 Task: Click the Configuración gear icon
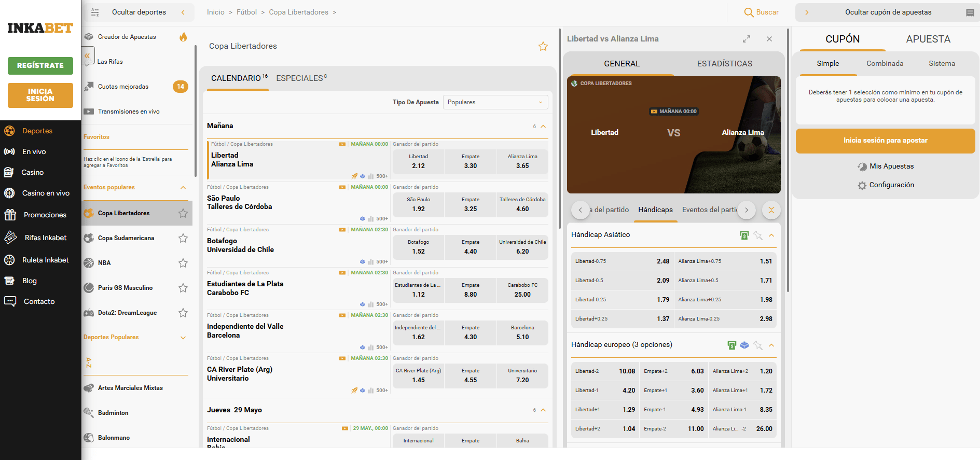click(862, 185)
